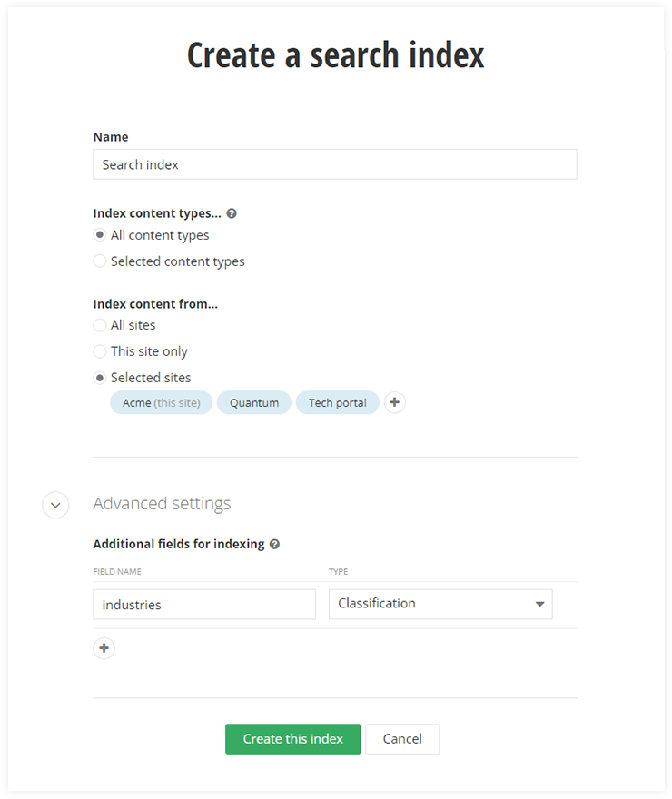Add another site with plus icon
Image resolution: width=672 pixels, height=799 pixels.
(394, 403)
